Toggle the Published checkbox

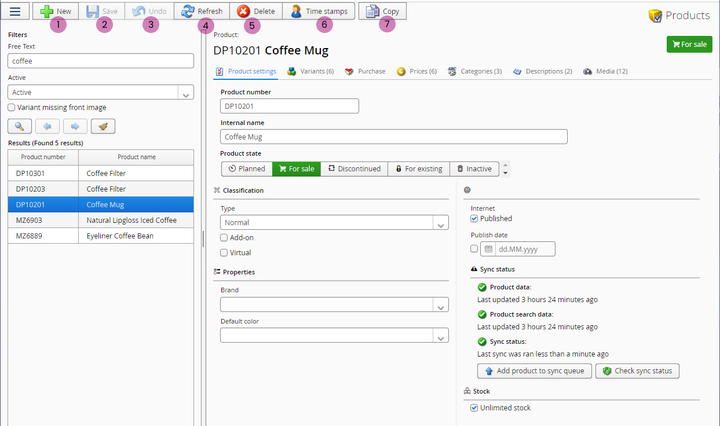click(475, 218)
